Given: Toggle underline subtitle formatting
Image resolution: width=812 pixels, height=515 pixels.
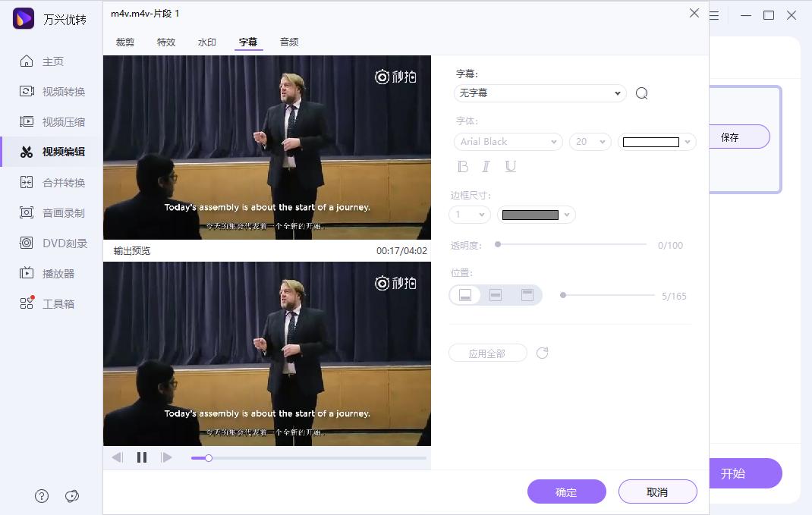Looking at the screenshot, I should pyautogui.click(x=510, y=166).
